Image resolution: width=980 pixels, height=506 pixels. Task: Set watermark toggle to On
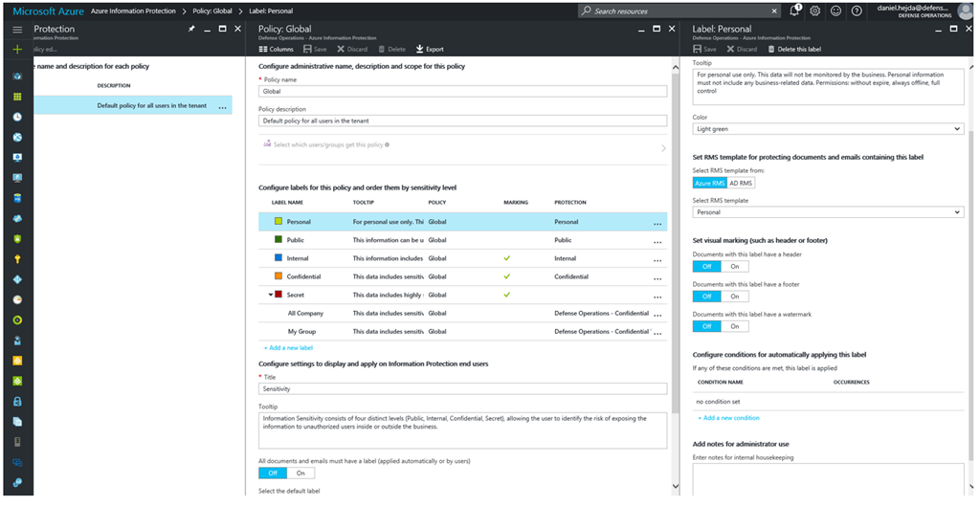(x=735, y=326)
